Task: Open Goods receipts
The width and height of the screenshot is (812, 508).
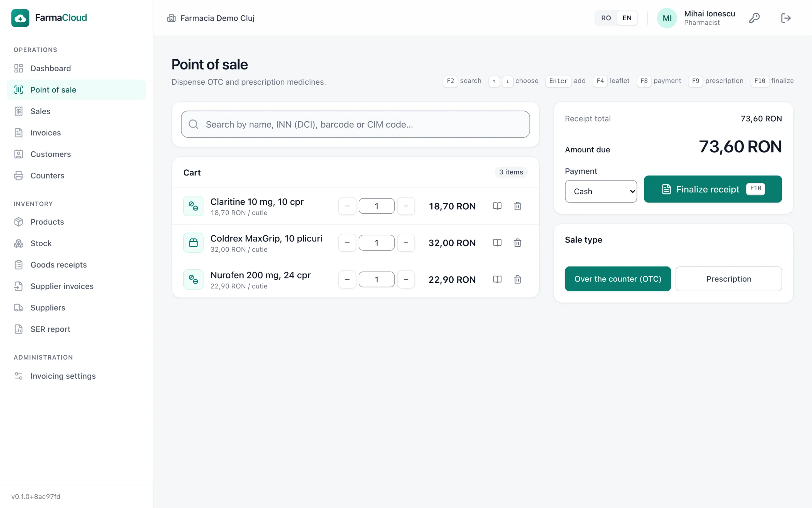Action: (76, 265)
